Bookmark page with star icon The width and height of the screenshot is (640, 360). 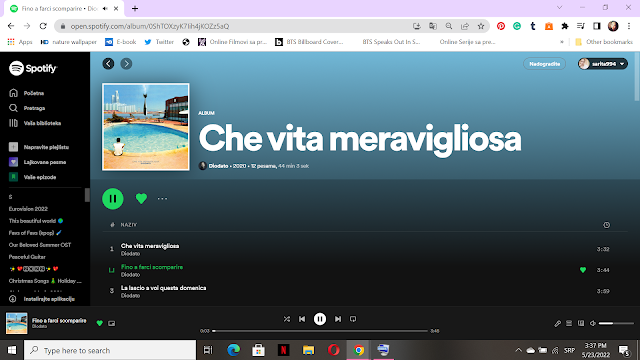point(481,26)
